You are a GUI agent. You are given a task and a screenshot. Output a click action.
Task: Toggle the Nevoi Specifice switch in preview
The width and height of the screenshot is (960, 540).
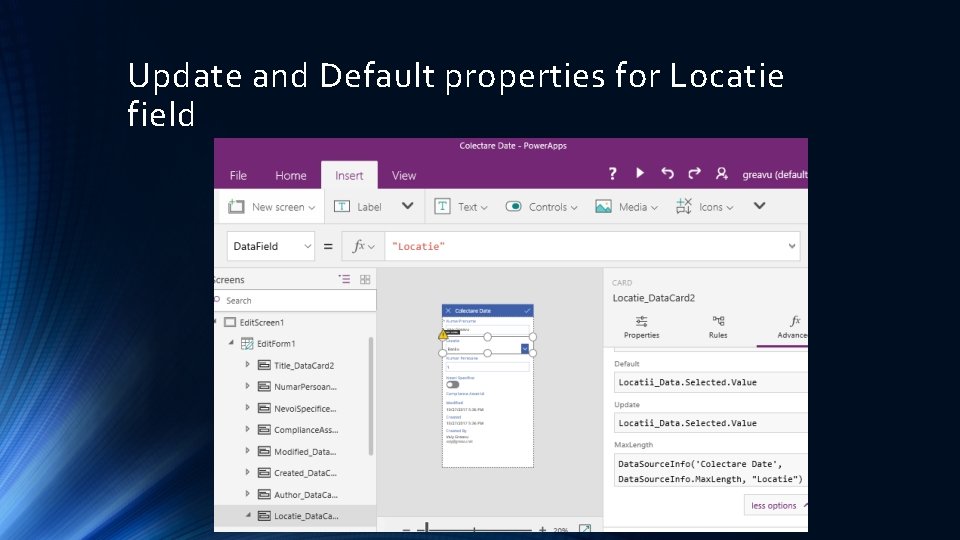[x=453, y=384]
